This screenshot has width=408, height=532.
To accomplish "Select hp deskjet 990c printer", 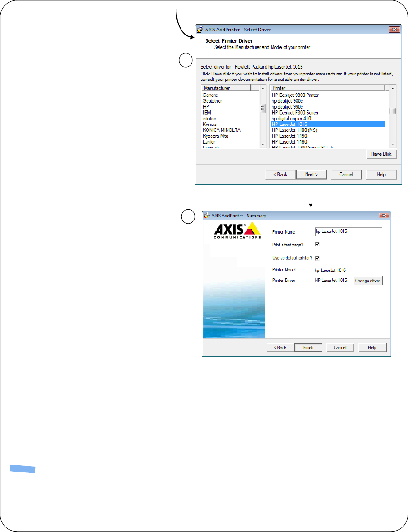I will 287,107.
